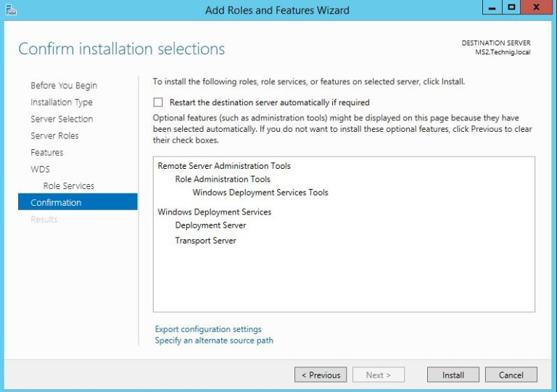Image resolution: width=557 pixels, height=392 pixels.
Task: Click the wizard icon in title bar
Action: (x=11, y=10)
